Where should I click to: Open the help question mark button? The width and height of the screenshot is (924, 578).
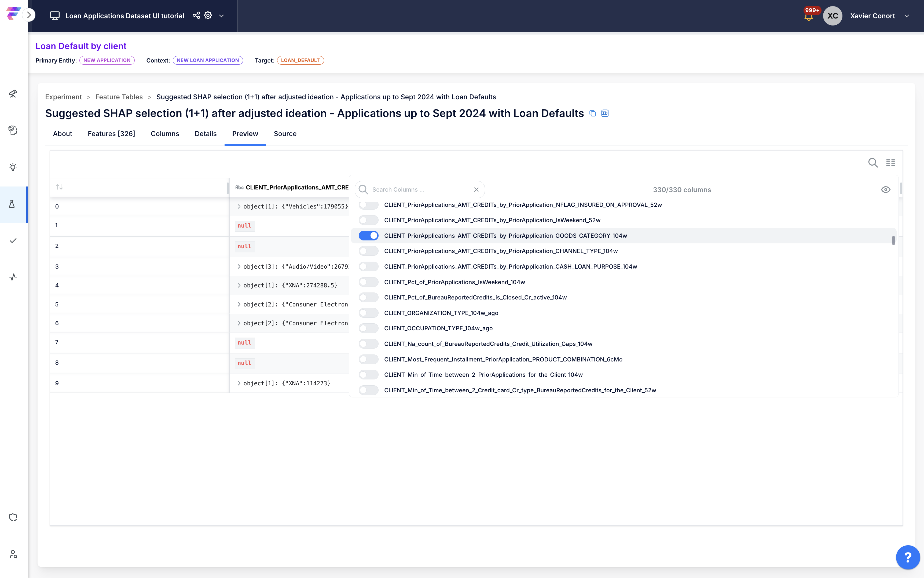tap(908, 557)
